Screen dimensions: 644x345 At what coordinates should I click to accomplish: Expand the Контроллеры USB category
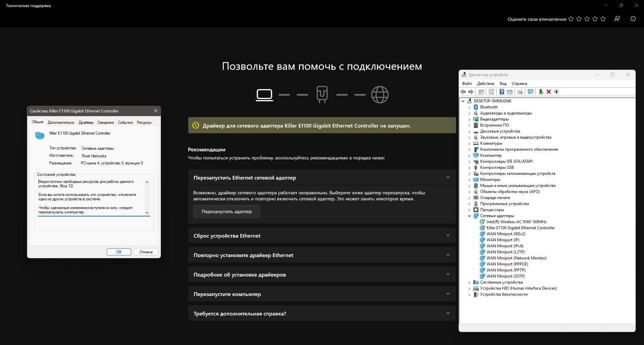(469, 168)
